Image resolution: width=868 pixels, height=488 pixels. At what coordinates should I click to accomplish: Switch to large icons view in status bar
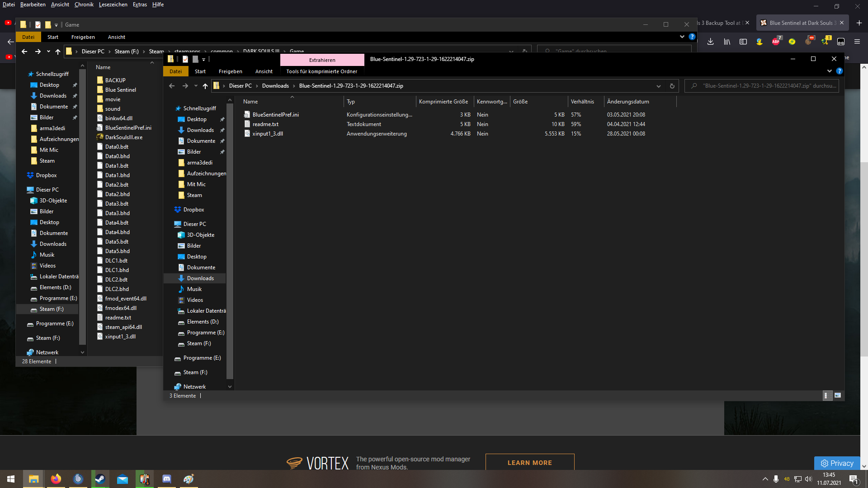pyautogui.click(x=838, y=395)
